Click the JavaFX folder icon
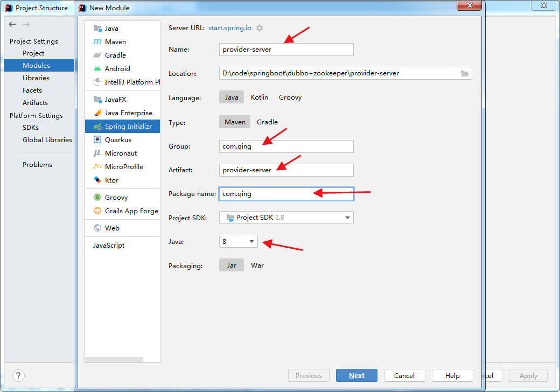This screenshot has width=560, height=392. 97,99
